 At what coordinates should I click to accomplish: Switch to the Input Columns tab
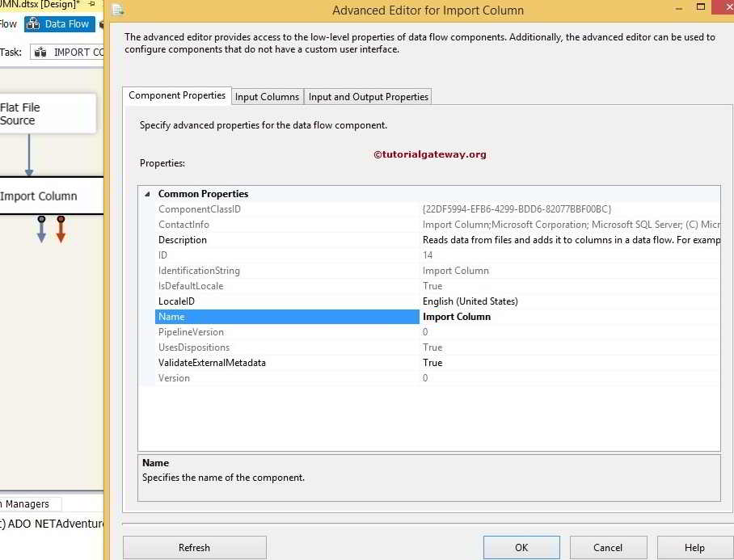click(267, 96)
